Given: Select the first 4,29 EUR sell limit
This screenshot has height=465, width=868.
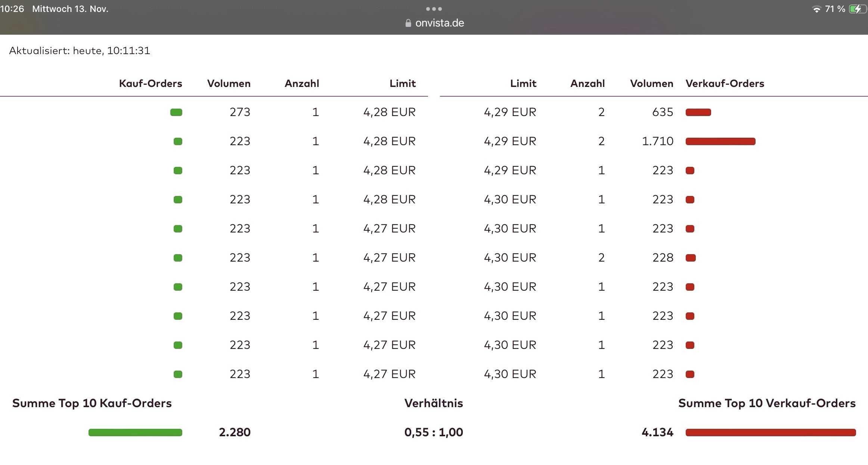Looking at the screenshot, I should 510,112.
